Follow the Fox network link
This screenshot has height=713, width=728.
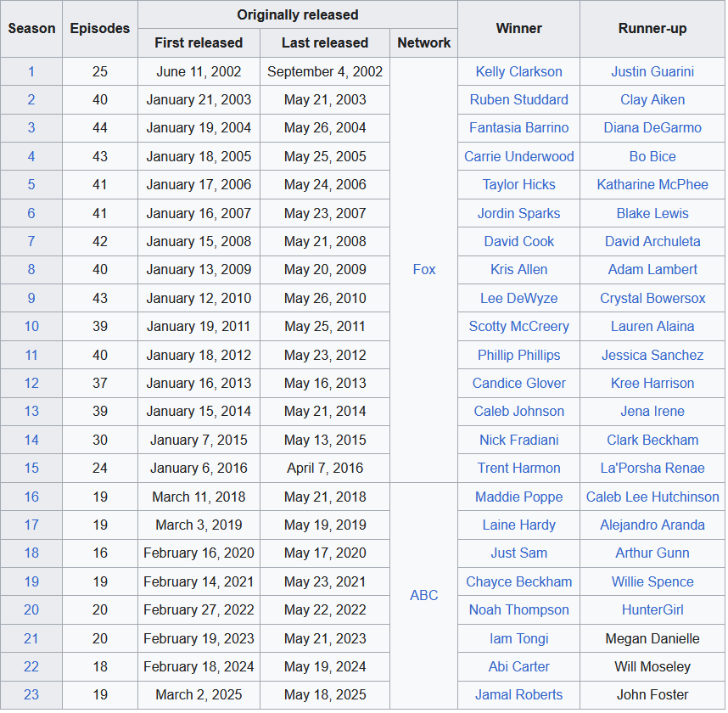424,269
